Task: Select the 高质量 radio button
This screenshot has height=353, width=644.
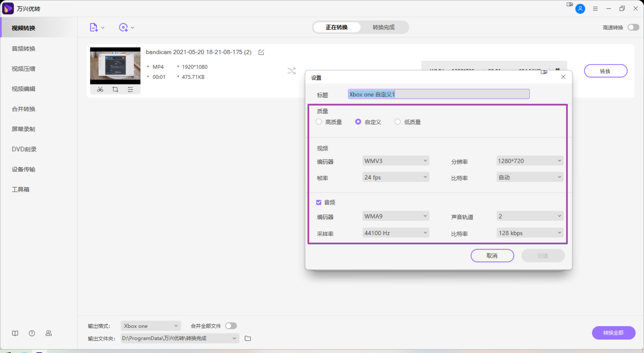Action: coord(319,122)
